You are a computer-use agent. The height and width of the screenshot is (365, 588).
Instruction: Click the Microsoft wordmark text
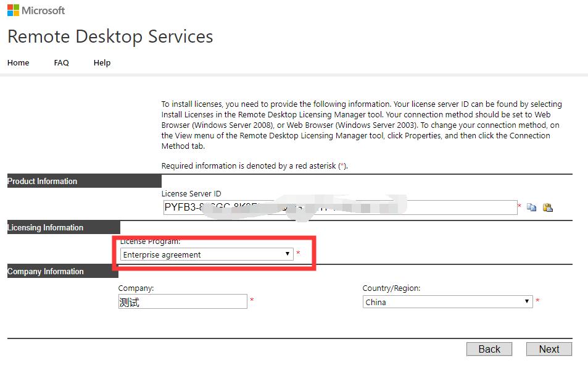(x=43, y=10)
